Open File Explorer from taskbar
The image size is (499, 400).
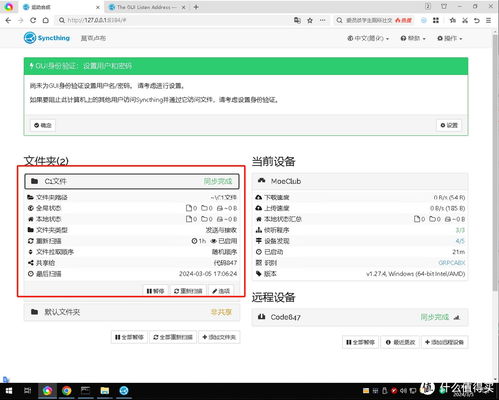point(105,391)
